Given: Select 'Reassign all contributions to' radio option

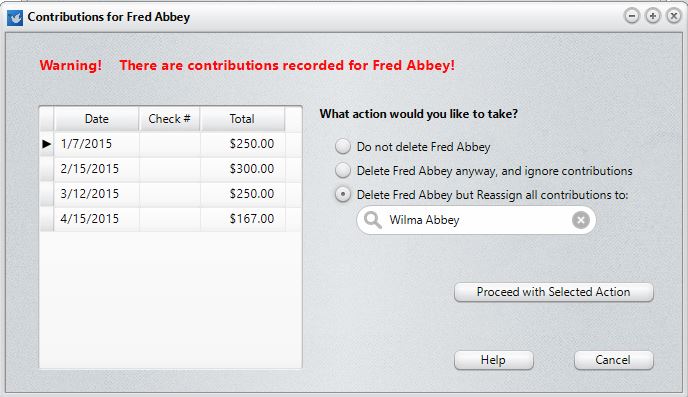Looking at the screenshot, I should (x=343, y=194).
